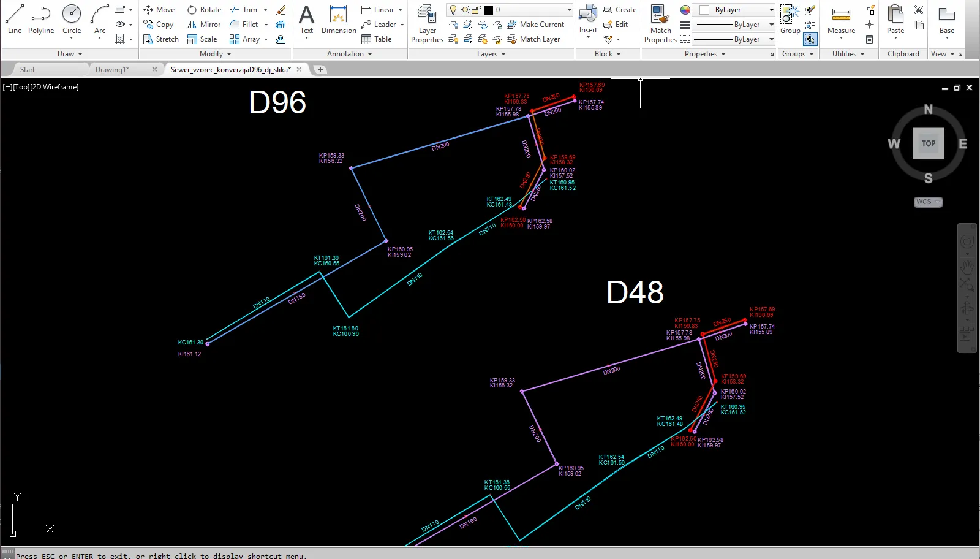Screen dimensions: 980x559
Task: Activate the Circle tool
Action: [72, 18]
